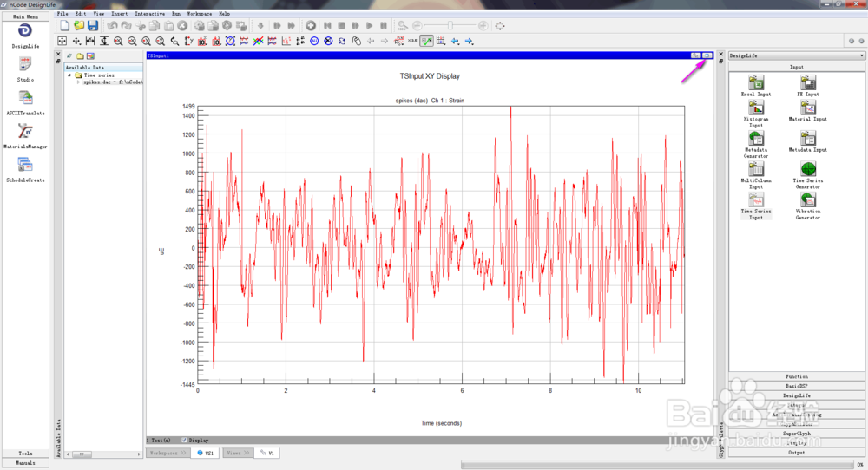Click the blue right arrow toolbar icon
Image resolution: width=868 pixels, height=470 pixels.
469,42
